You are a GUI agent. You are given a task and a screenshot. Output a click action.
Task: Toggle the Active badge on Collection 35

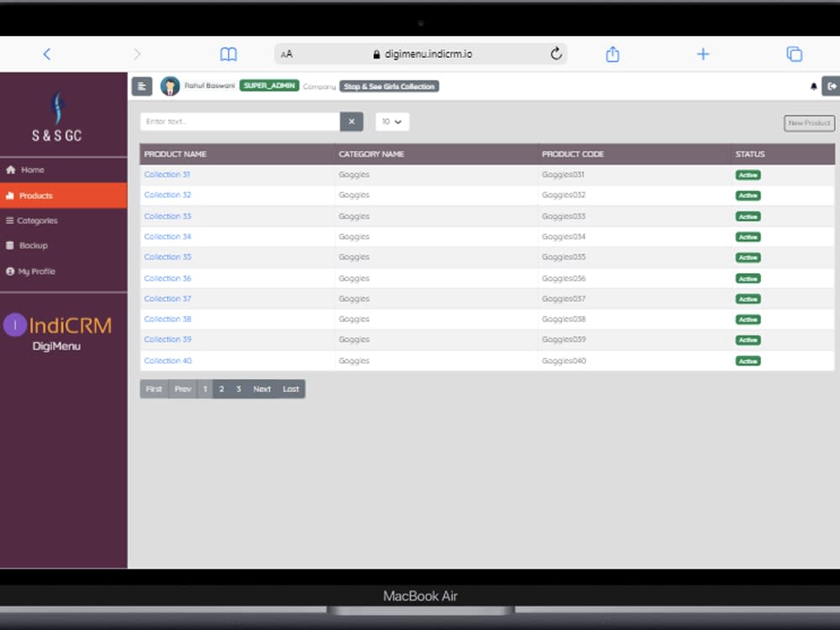(x=747, y=257)
